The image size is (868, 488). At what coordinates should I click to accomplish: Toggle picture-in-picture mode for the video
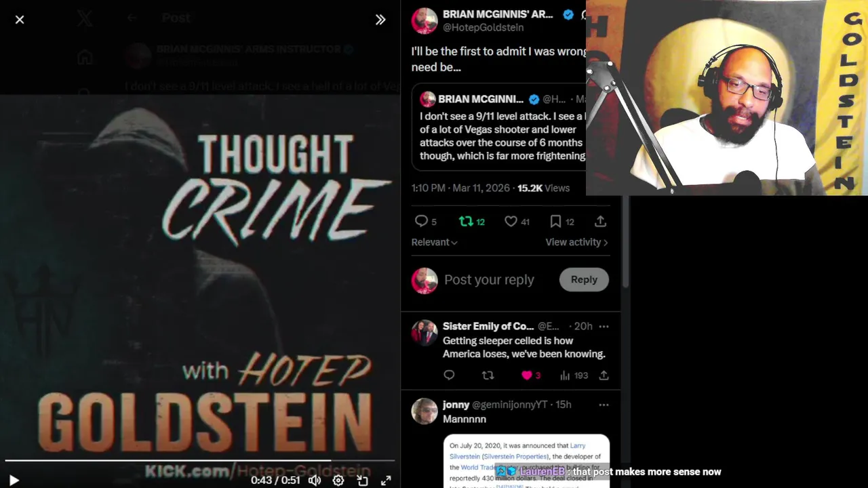pos(362,480)
